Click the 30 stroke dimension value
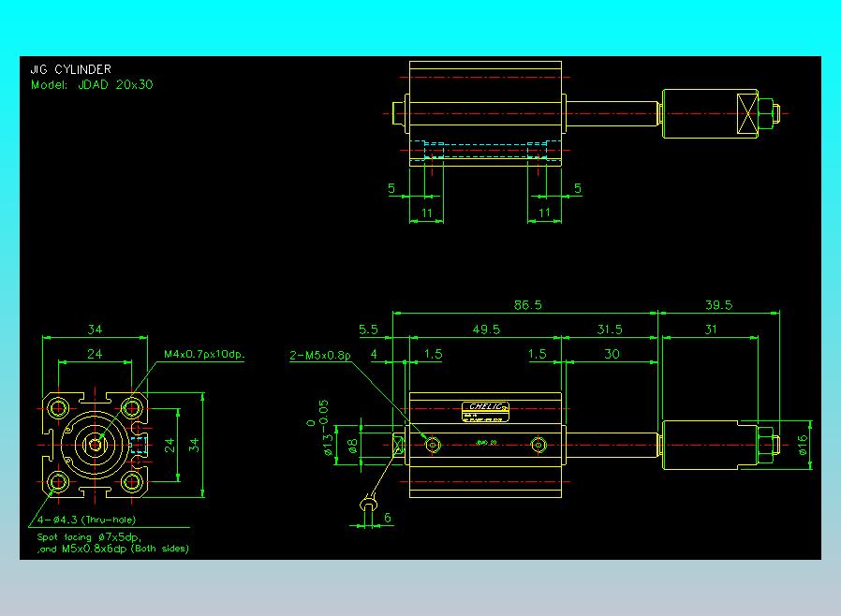This screenshot has height=616, width=841. tap(612, 354)
